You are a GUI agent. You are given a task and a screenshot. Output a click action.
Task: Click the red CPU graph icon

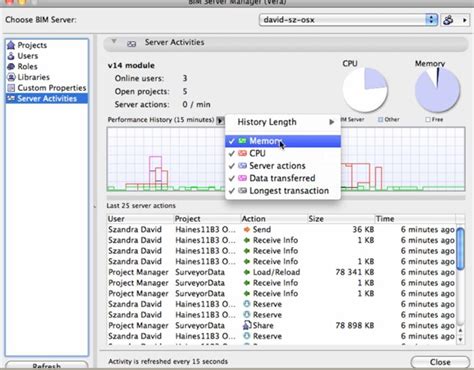tap(242, 153)
